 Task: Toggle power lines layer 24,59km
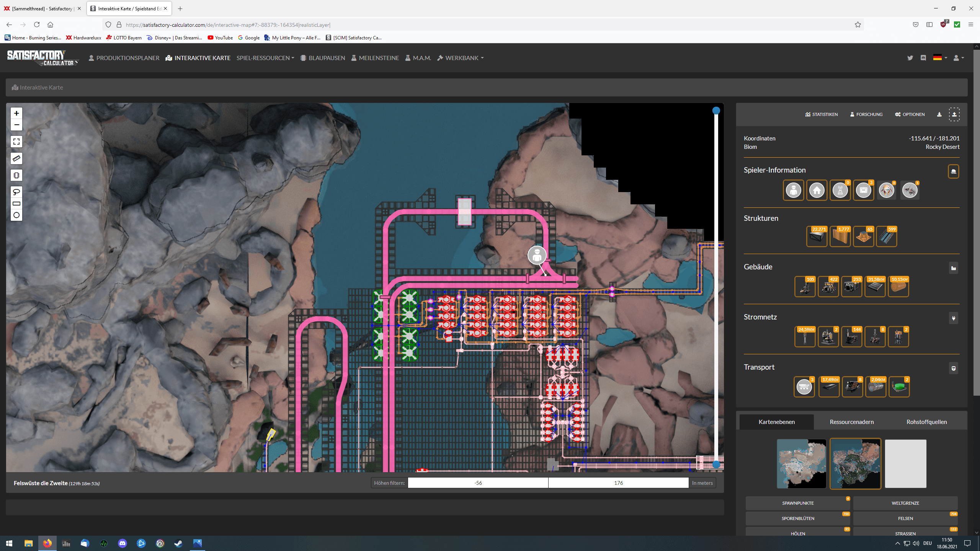805,337
